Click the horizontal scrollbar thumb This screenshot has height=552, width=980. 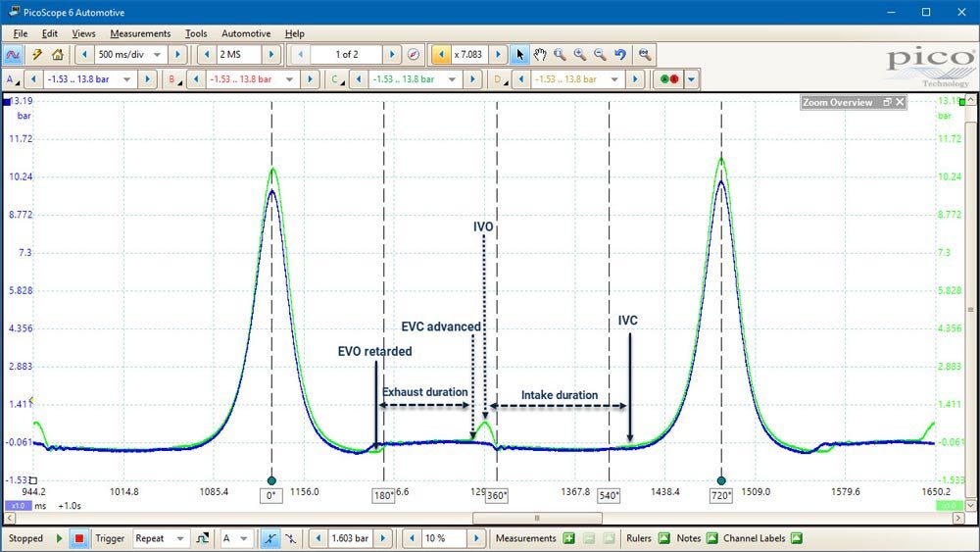[x=537, y=519]
